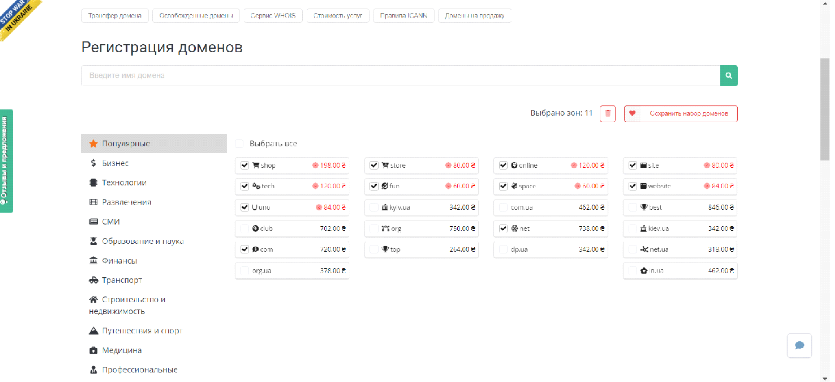This screenshot has height=382, width=835.
Task: Check the org.ua domain checkbox
Action: (244, 271)
